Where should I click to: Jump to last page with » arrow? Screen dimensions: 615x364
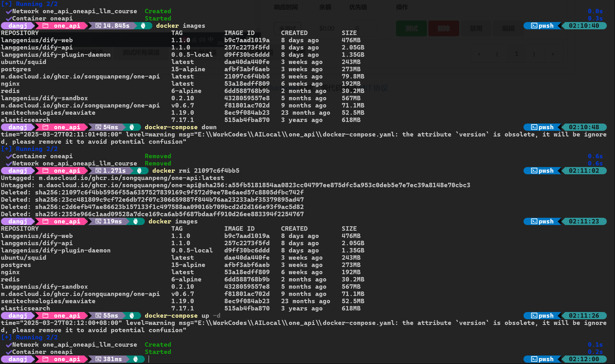[x=553, y=54]
